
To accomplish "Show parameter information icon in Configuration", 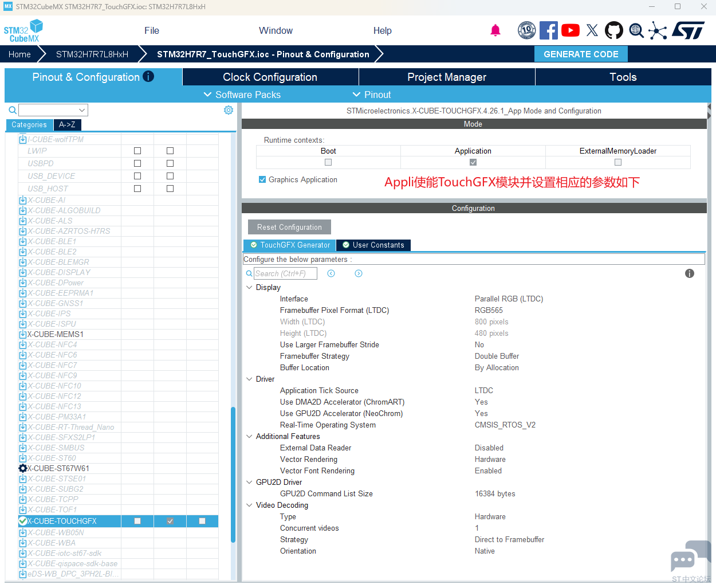I will (690, 273).
